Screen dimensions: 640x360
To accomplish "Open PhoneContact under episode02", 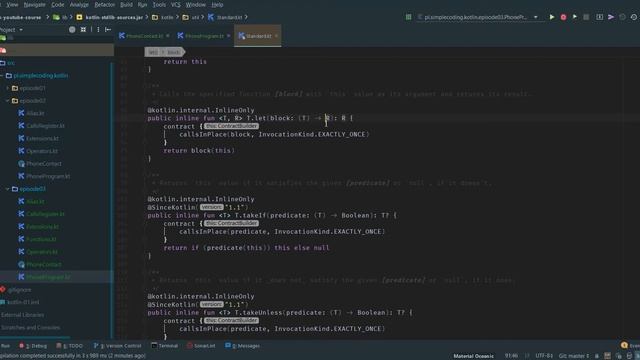I will pos(40,164).
